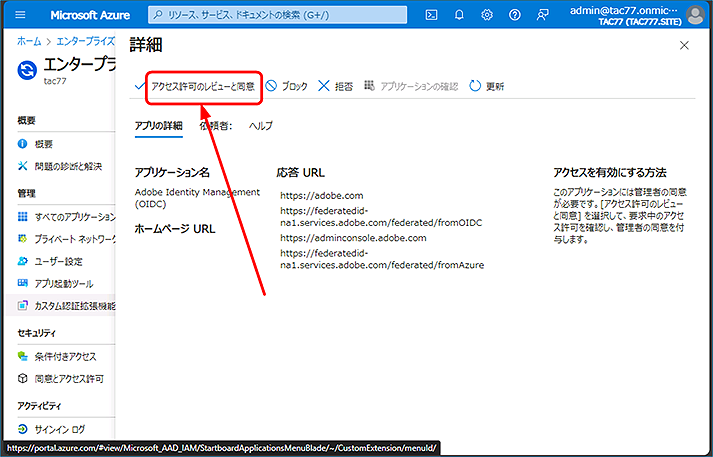The image size is (713, 457).
Task: Click the https://adminconsole.adobe.com URL
Action: 353,238
